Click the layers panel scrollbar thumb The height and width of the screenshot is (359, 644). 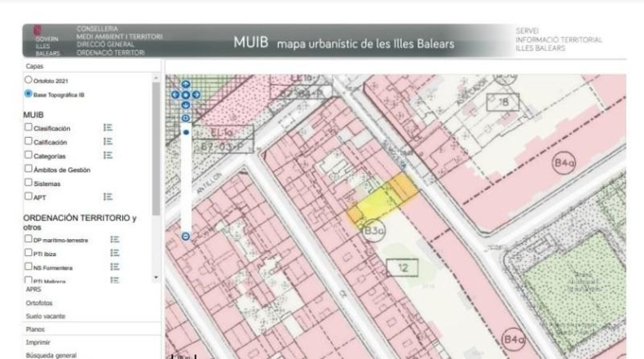click(156, 148)
